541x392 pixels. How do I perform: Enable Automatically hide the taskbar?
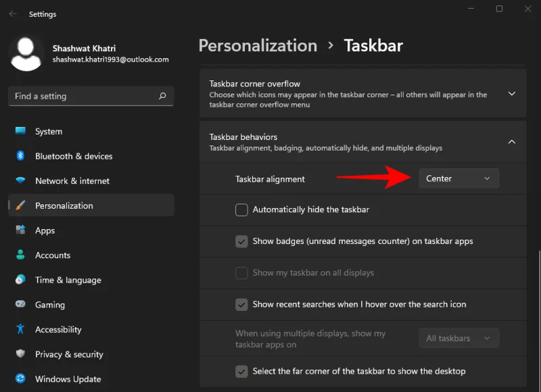click(x=241, y=210)
